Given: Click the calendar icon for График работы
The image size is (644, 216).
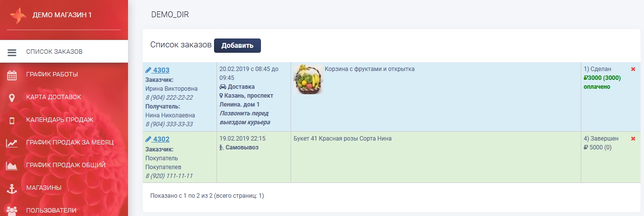Looking at the screenshot, I should pos(12,75).
